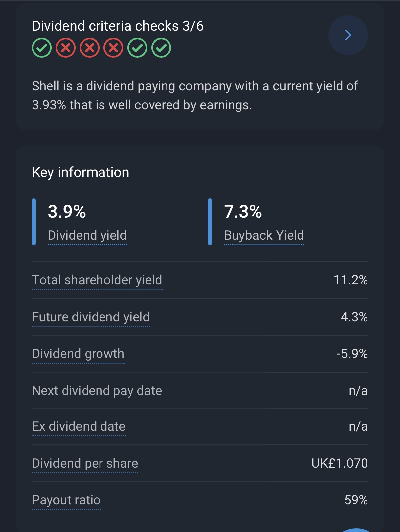Click the 3.9% dividend yield figure
Viewport: 400px width, 532px height.
[67, 212]
